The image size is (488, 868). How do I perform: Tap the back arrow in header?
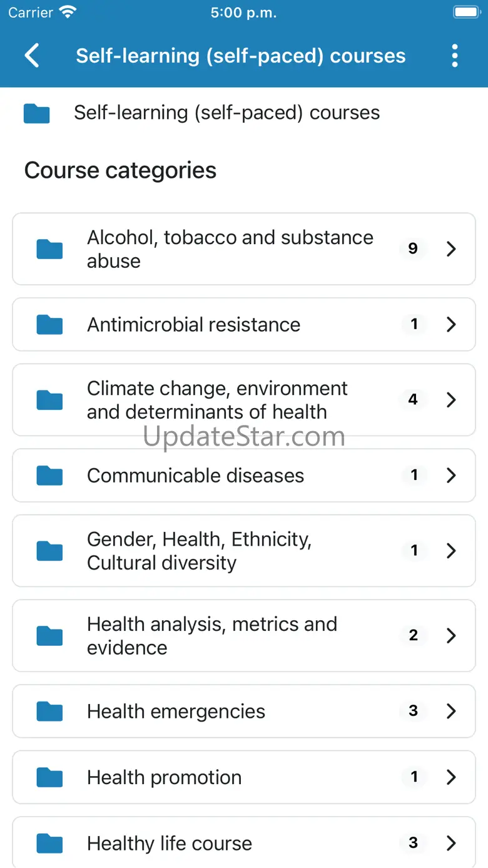(x=32, y=56)
